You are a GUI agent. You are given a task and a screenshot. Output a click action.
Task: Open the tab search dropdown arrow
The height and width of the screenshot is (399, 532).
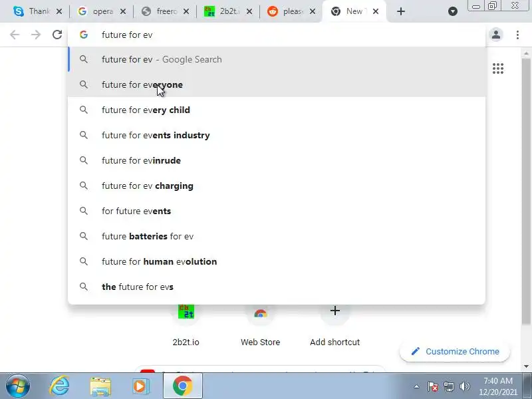coord(453,11)
